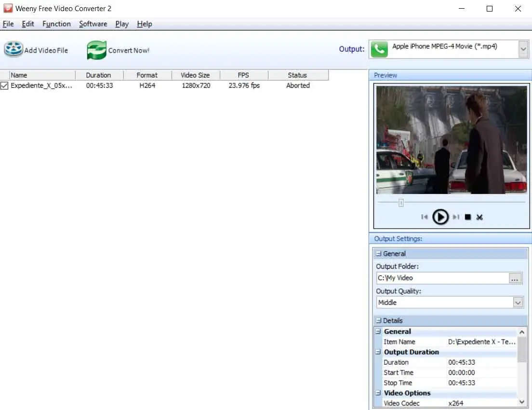Click the green phone output format icon
The width and height of the screenshot is (532, 410).
point(379,49)
